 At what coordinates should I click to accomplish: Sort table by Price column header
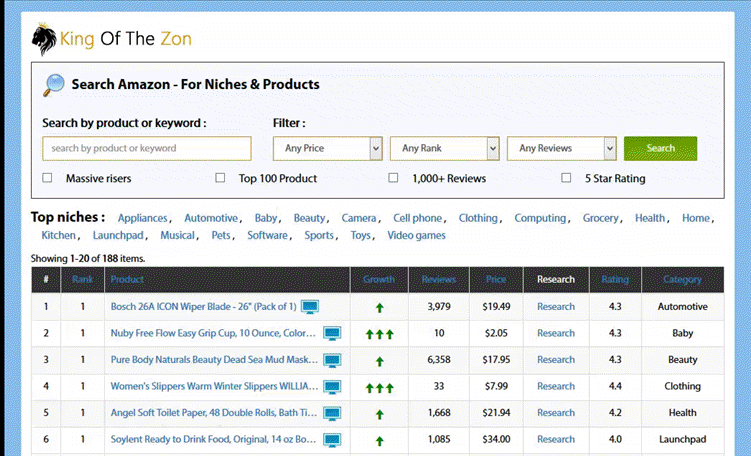click(496, 280)
